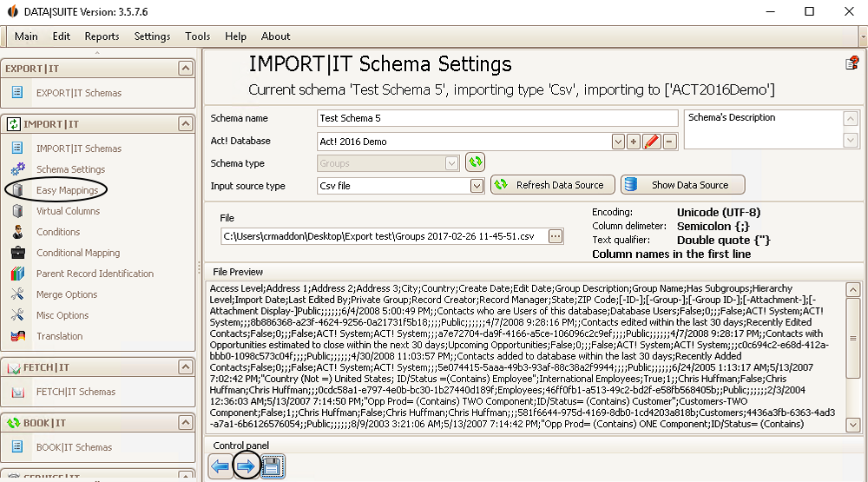The width and height of the screenshot is (868, 482).
Task: Click the BOOK|IT section header icon
Action: pyautogui.click(x=13, y=423)
